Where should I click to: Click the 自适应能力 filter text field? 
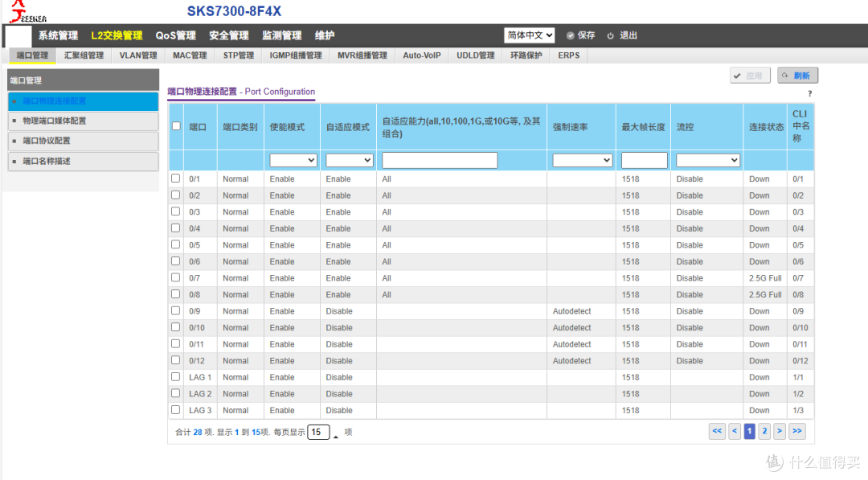(x=440, y=160)
